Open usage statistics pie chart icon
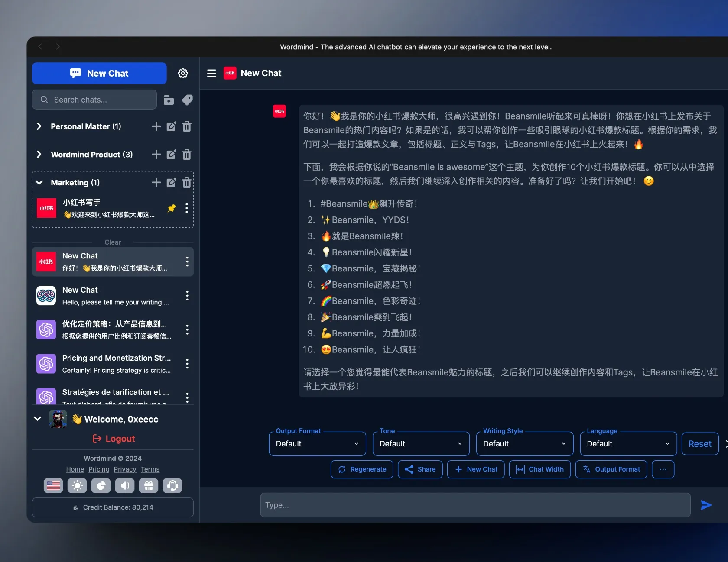Viewport: 728px width, 562px height. [x=101, y=485]
